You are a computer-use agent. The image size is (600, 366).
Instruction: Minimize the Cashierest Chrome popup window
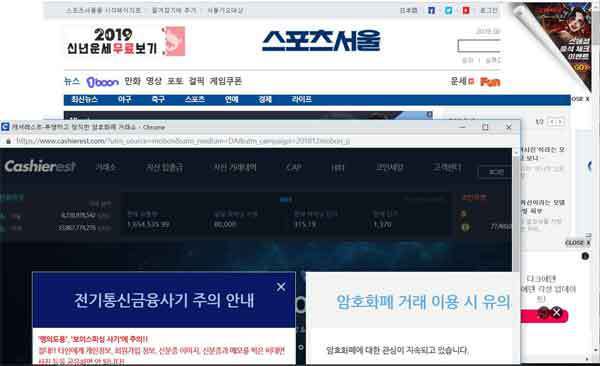(462, 127)
